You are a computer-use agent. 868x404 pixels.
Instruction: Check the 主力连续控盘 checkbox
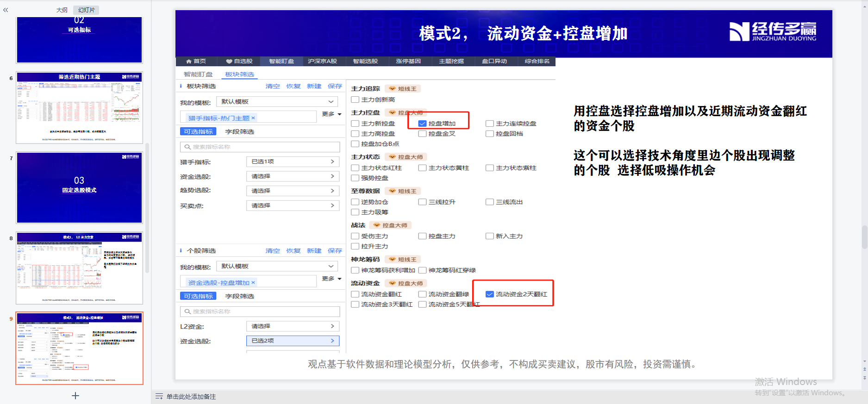click(x=490, y=124)
